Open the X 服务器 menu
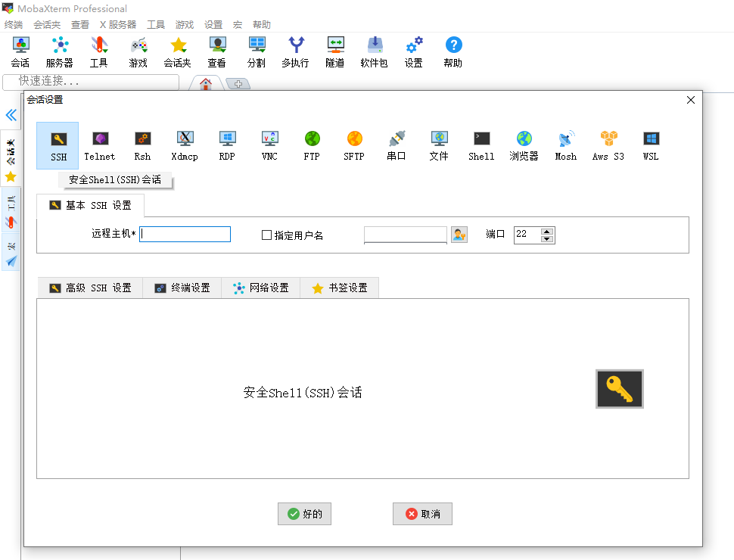Screen dimensions: 734x560 point(117,25)
